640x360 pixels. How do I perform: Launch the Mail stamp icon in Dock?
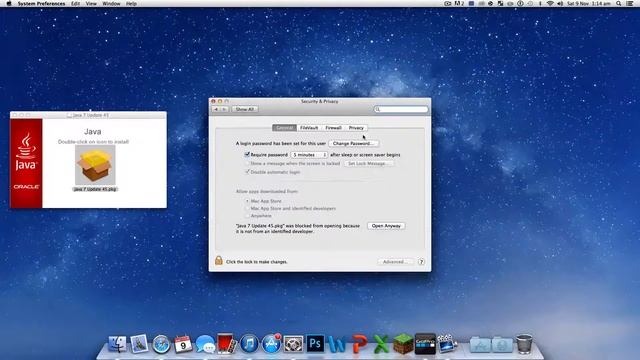tap(139, 344)
